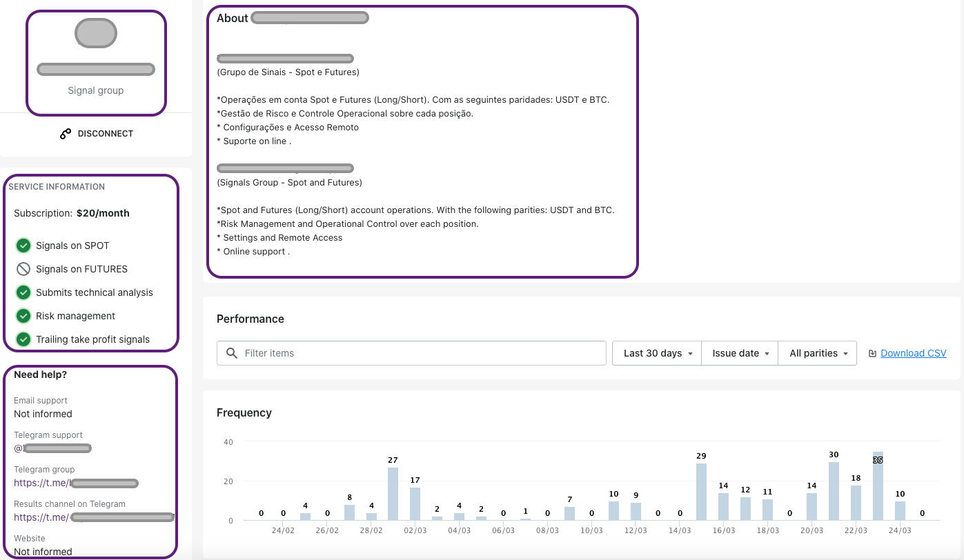Click the frequency bar labeled 27
This screenshot has width=964, height=560.
[393, 493]
